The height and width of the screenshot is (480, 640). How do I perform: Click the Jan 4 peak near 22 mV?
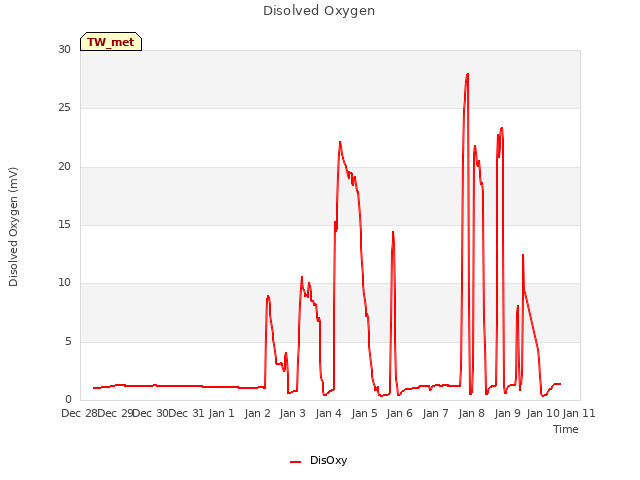pyautogui.click(x=340, y=142)
